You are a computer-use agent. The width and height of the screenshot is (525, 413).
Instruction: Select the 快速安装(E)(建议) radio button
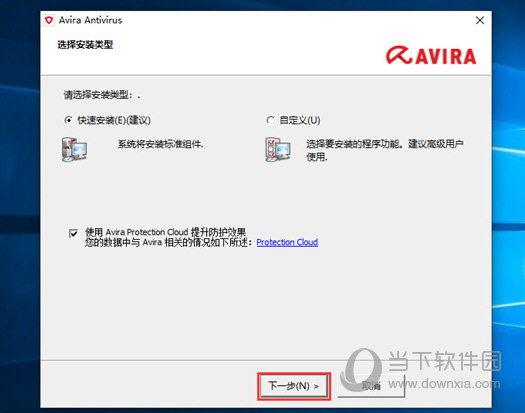point(68,120)
